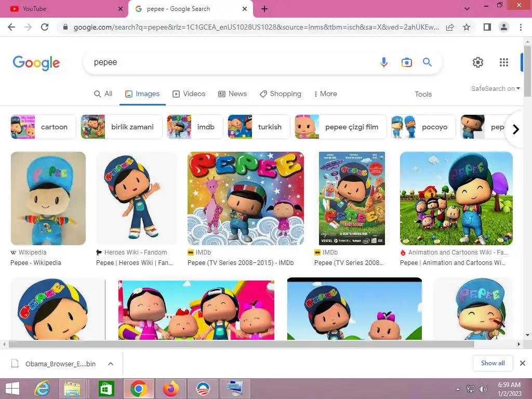Image resolution: width=532 pixels, height=399 pixels.
Task: Open the Pepee - Wikipedia result link
Action: coord(36,262)
